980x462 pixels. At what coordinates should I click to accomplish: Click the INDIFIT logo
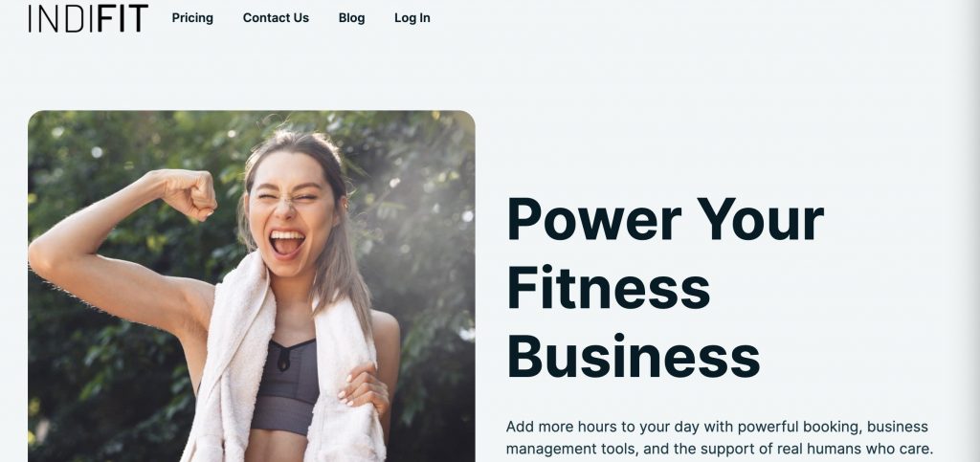pos(88,18)
